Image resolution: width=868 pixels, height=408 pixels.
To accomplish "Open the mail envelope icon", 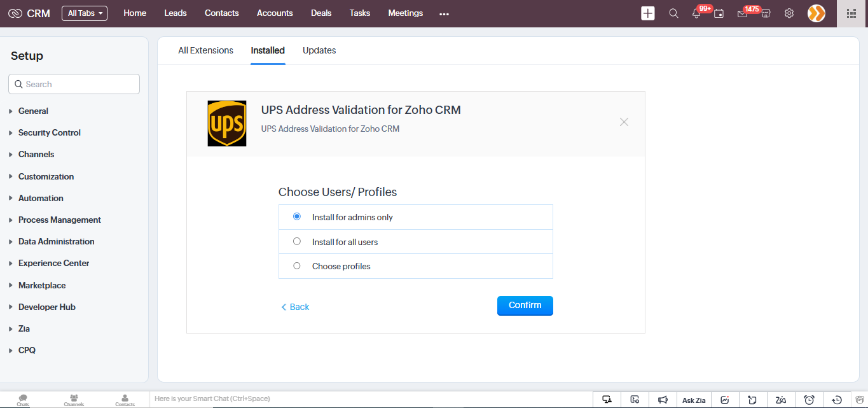I will point(742,13).
